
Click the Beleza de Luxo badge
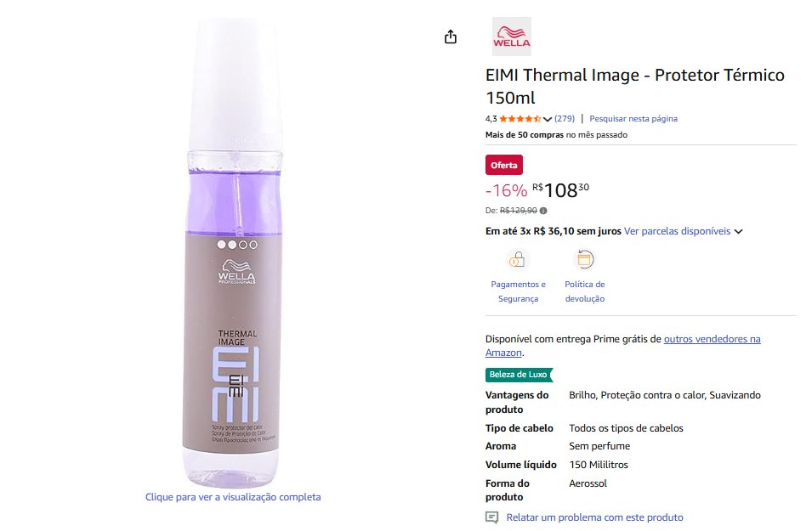click(519, 374)
